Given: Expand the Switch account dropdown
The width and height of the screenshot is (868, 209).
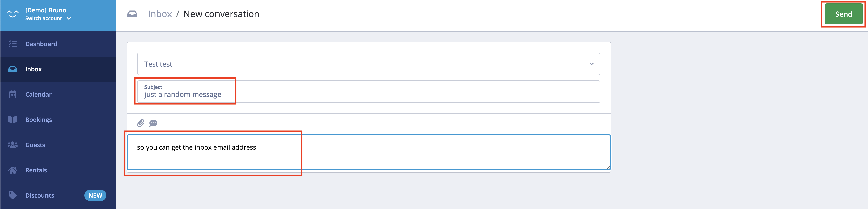Looking at the screenshot, I should 48,18.
